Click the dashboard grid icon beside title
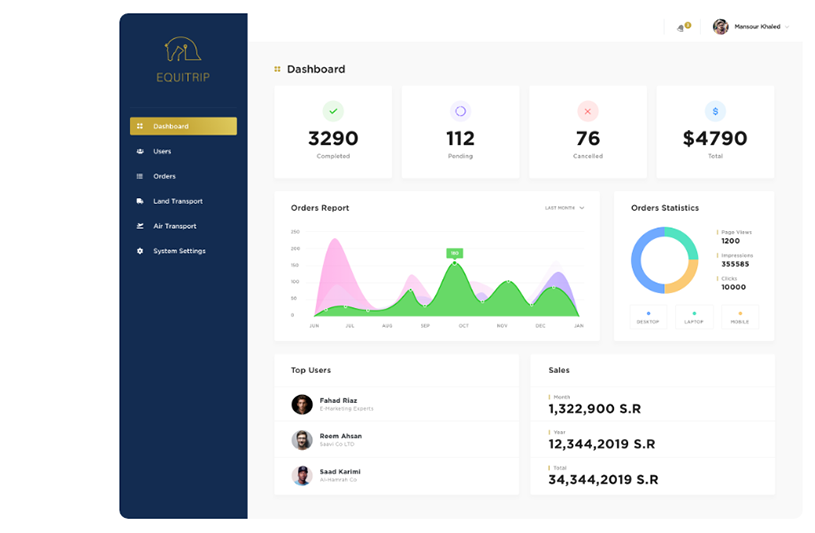This screenshot has height=533, width=815. tap(277, 70)
